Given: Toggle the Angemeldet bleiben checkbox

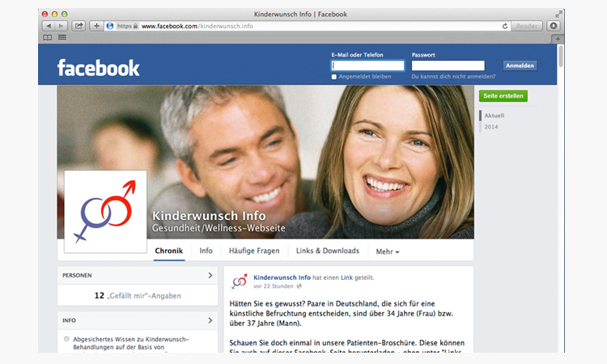Looking at the screenshot, I should click(x=334, y=77).
